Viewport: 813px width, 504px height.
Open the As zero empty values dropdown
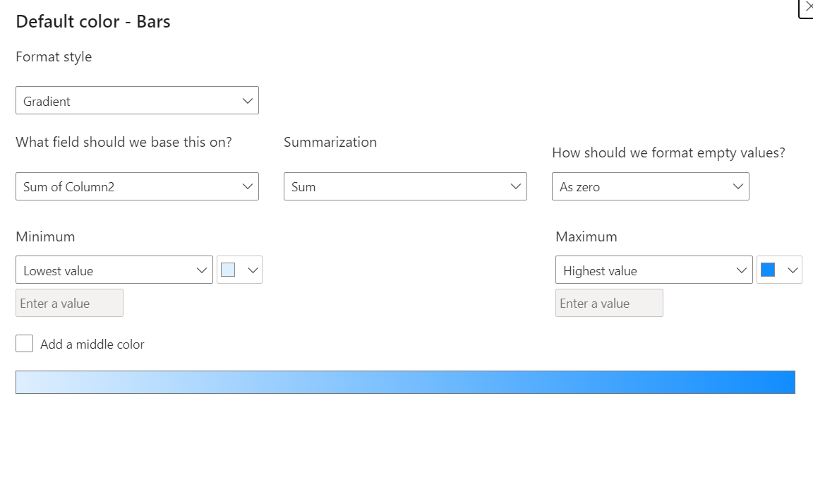(650, 186)
